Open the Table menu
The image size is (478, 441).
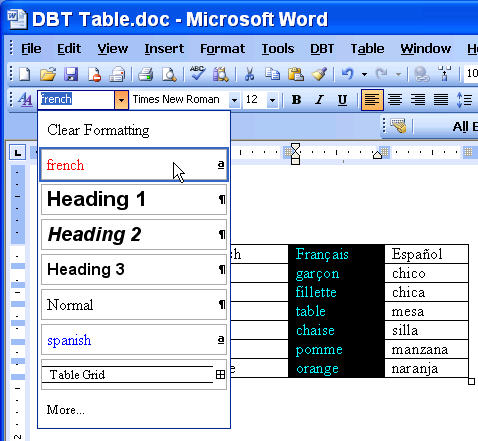[367, 49]
